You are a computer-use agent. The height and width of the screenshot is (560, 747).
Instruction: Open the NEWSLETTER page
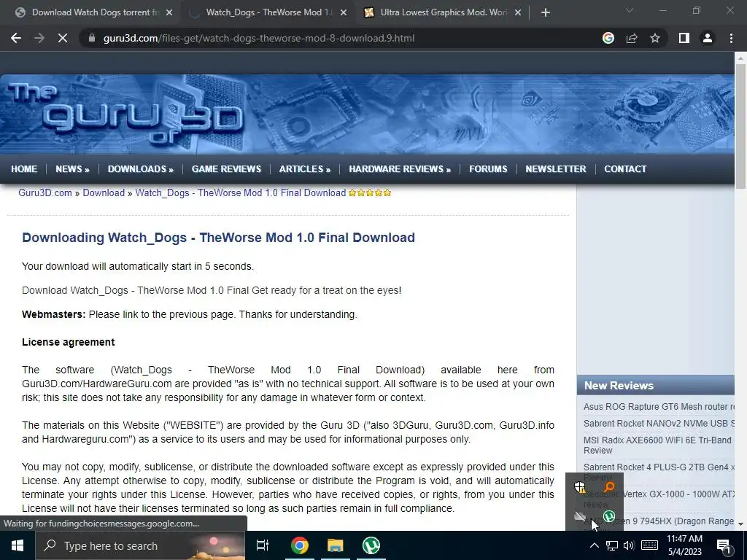(x=555, y=169)
